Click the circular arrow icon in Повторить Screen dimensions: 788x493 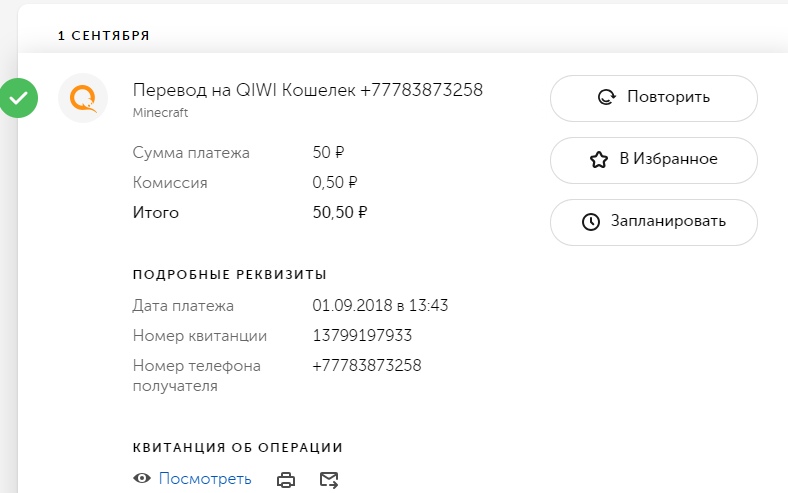pos(607,97)
